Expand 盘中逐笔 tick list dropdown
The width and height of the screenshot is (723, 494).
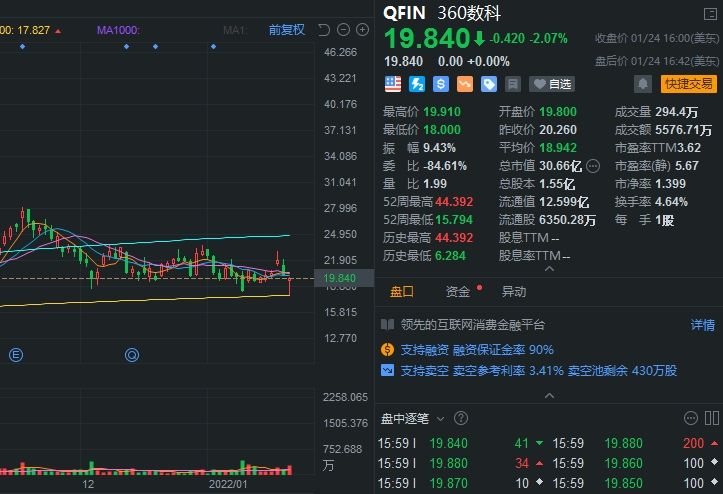point(439,418)
